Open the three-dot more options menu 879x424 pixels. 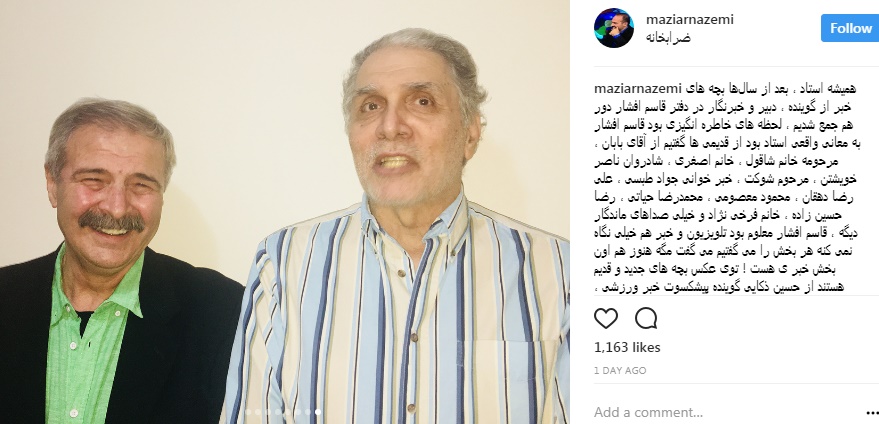869,414
